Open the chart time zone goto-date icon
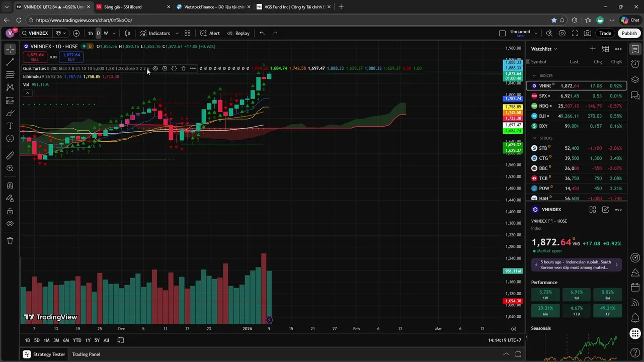The width and height of the screenshot is (644, 362). point(121,340)
